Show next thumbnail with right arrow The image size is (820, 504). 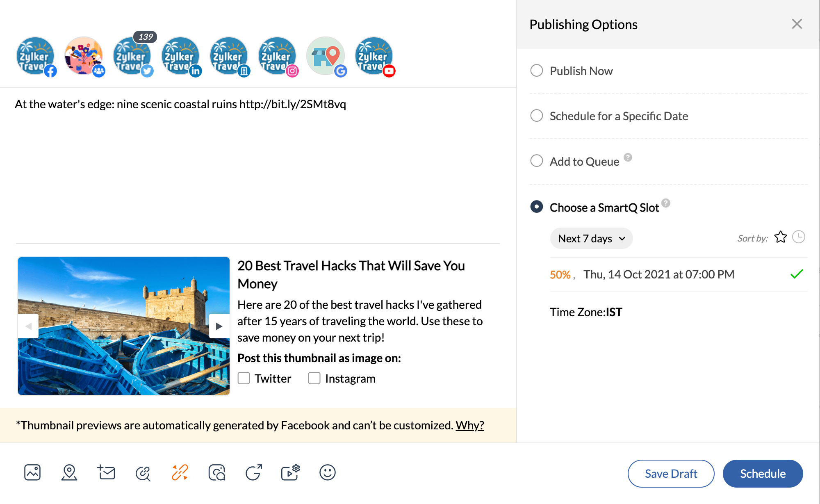(x=219, y=326)
